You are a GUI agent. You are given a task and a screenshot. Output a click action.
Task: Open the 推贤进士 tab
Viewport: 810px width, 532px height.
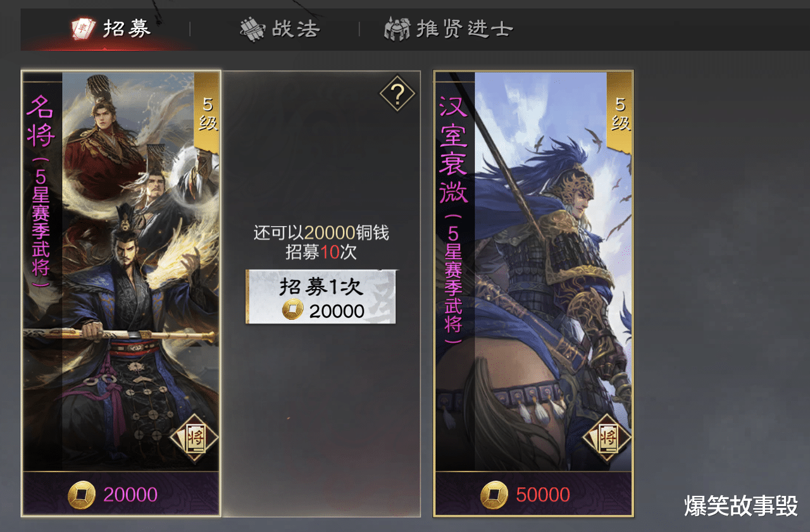pos(448,29)
